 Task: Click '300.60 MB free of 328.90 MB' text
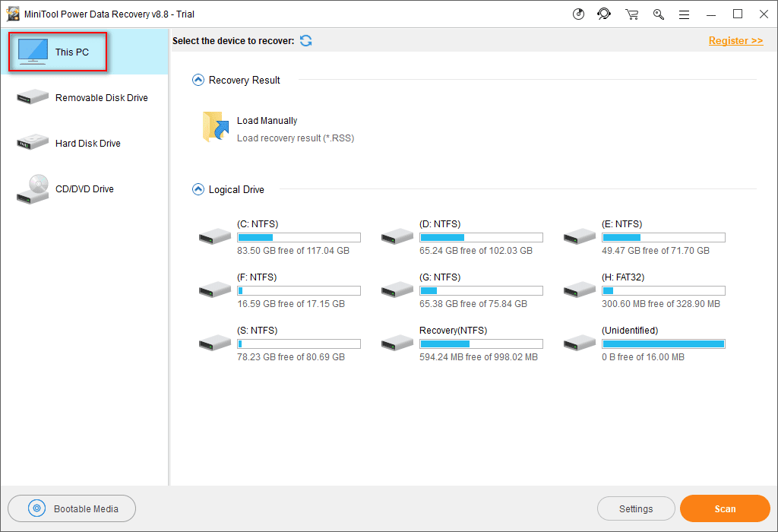click(x=661, y=304)
